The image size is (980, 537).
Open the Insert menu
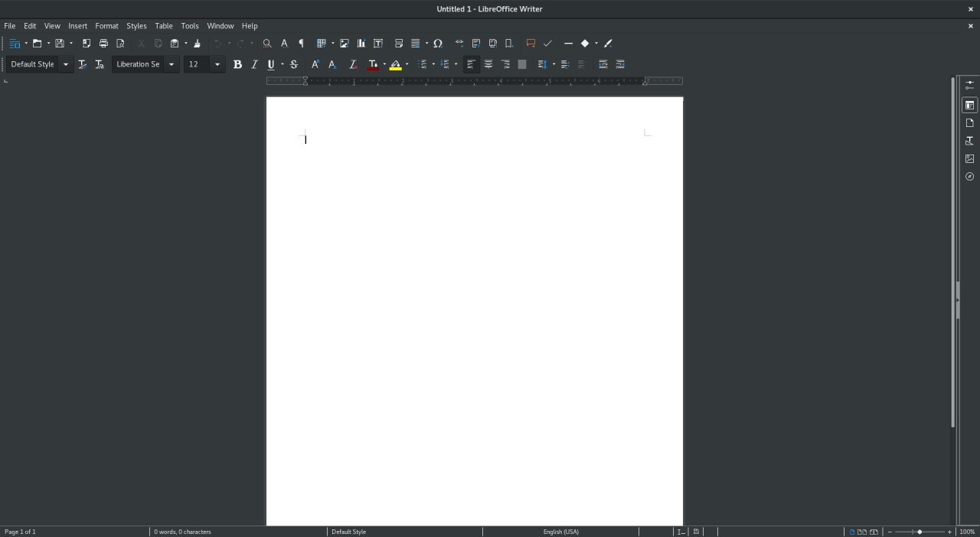point(78,26)
